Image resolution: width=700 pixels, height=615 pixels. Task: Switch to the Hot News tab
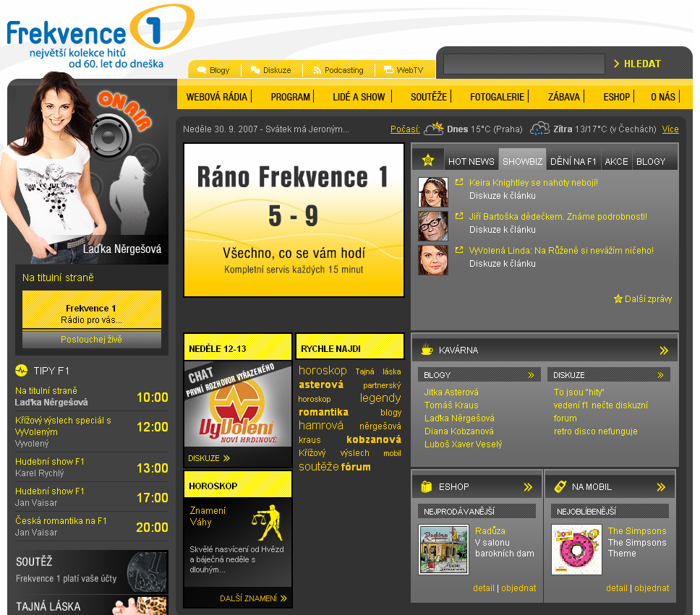point(471,161)
